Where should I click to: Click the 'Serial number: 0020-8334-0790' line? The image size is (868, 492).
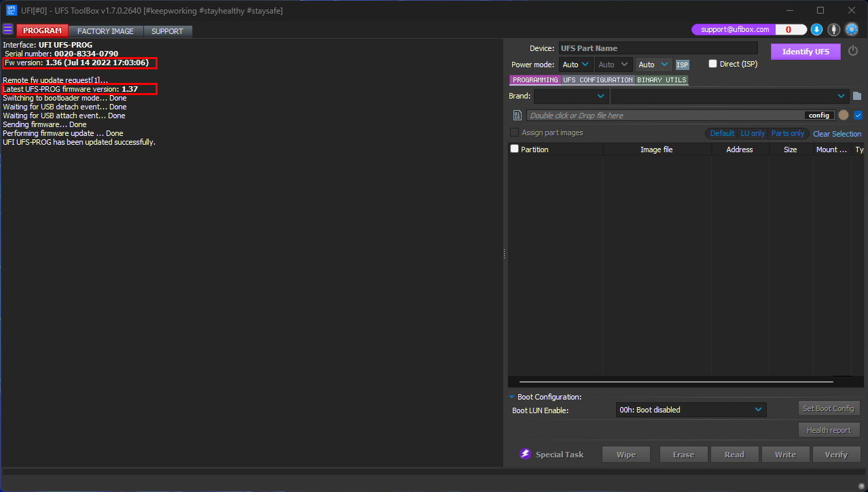click(x=61, y=54)
